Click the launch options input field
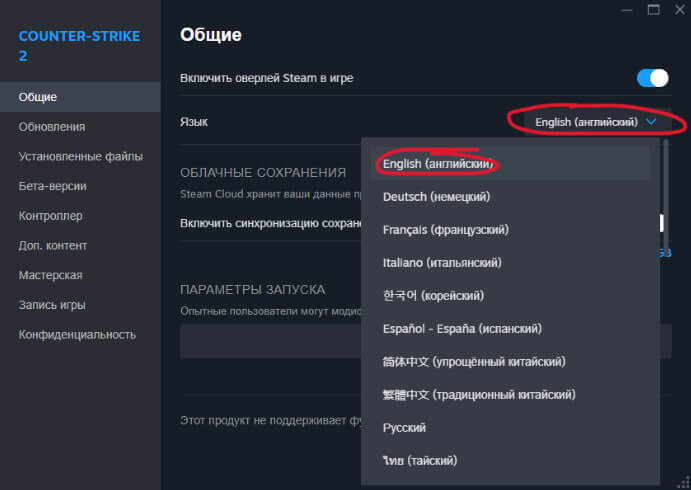The width and height of the screenshot is (691, 490). 270,342
